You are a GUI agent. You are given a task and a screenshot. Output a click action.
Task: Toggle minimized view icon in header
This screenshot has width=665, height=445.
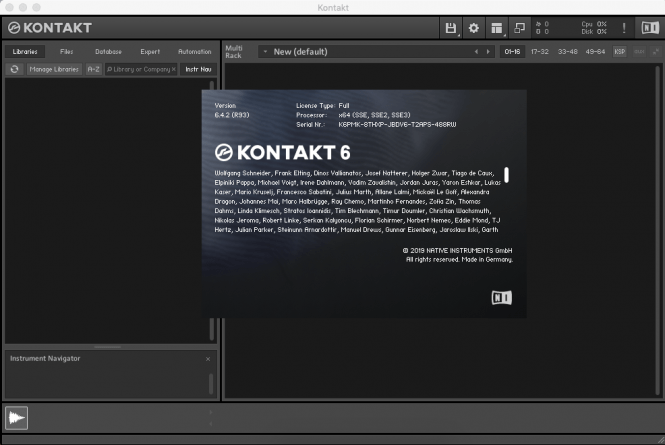click(x=519, y=28)
